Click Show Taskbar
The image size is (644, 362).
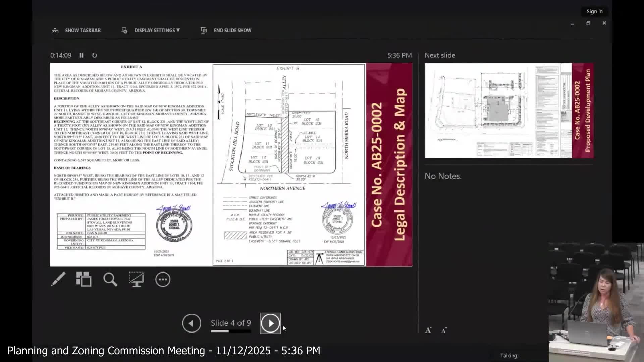pos(83,30)
